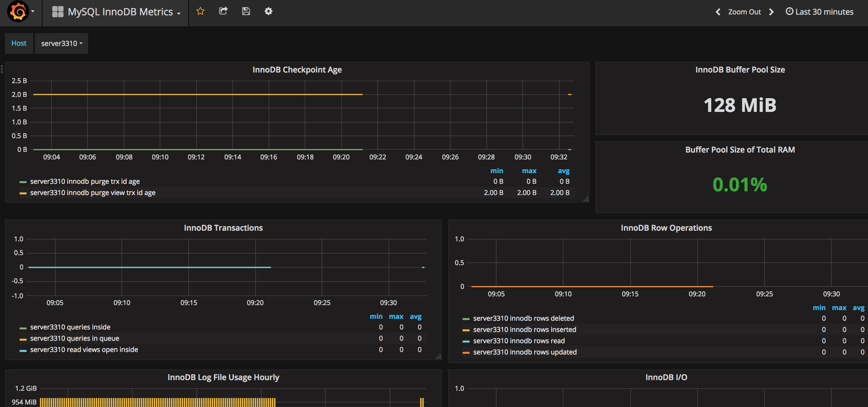The height and width of the screenshot is (407, 868).
Task: Toggle innodb rows inserted series
Action: [x=525, y=329]
